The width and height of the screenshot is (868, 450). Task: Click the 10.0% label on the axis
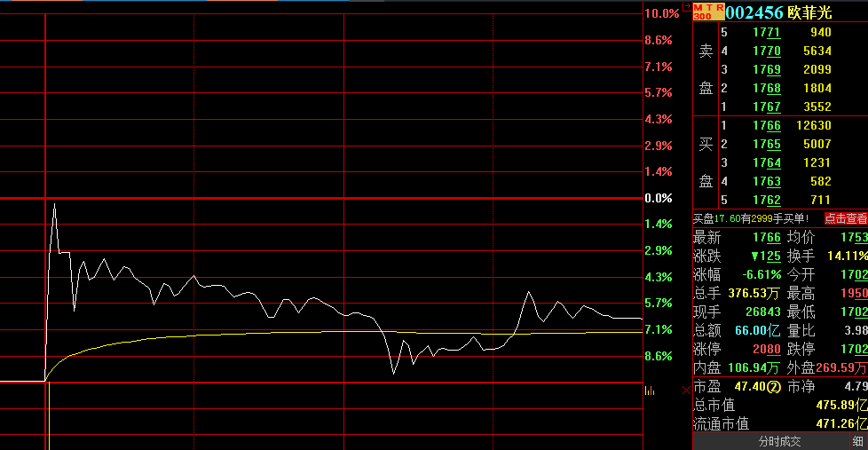[x=662, y=13]
